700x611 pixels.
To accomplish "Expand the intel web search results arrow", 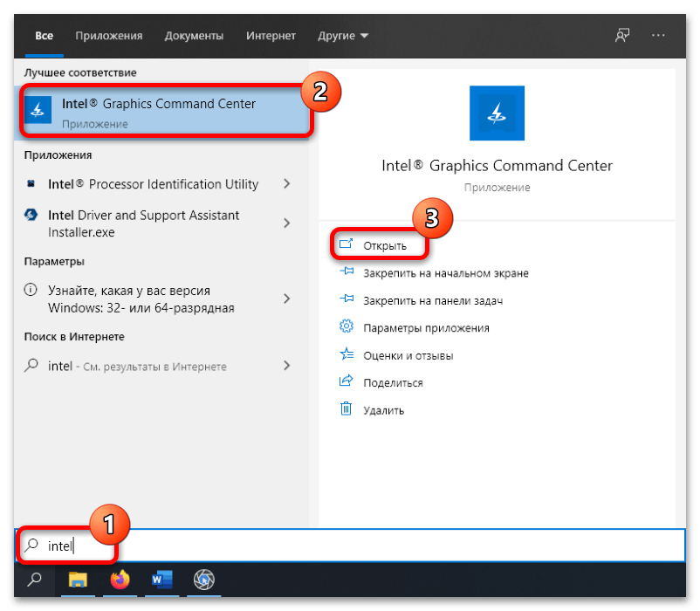I will 287,367.
